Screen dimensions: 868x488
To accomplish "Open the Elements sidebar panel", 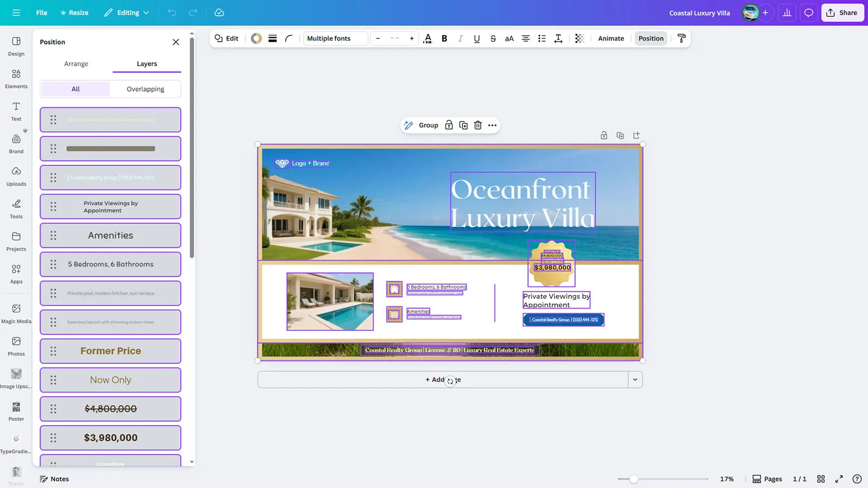I will 16,78.
